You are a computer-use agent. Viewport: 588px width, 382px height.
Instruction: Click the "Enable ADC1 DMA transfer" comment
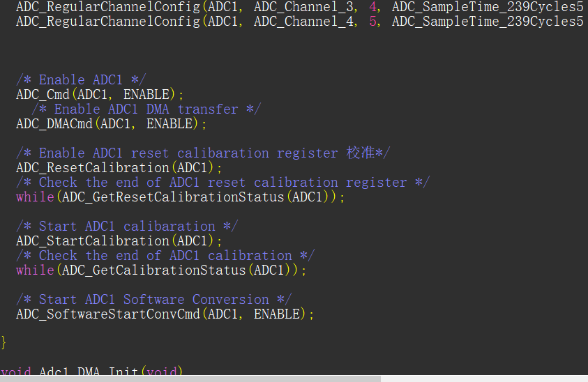pos(146,109)
